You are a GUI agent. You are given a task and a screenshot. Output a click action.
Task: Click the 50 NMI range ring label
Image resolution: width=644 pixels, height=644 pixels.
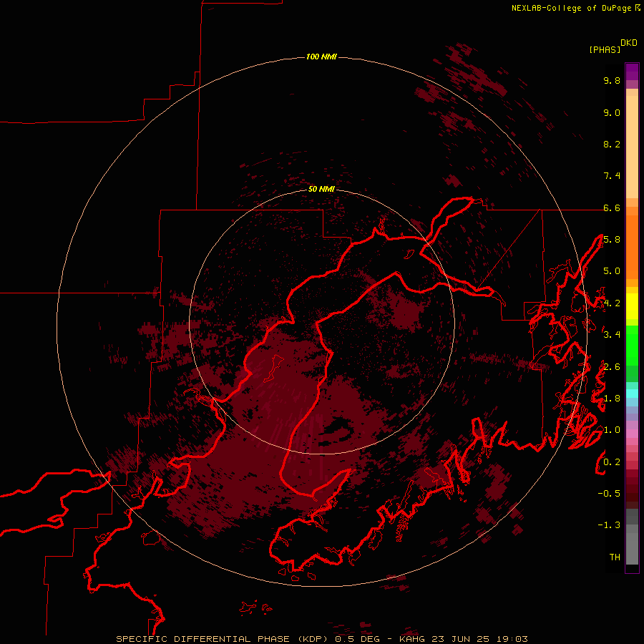(321, 189)
